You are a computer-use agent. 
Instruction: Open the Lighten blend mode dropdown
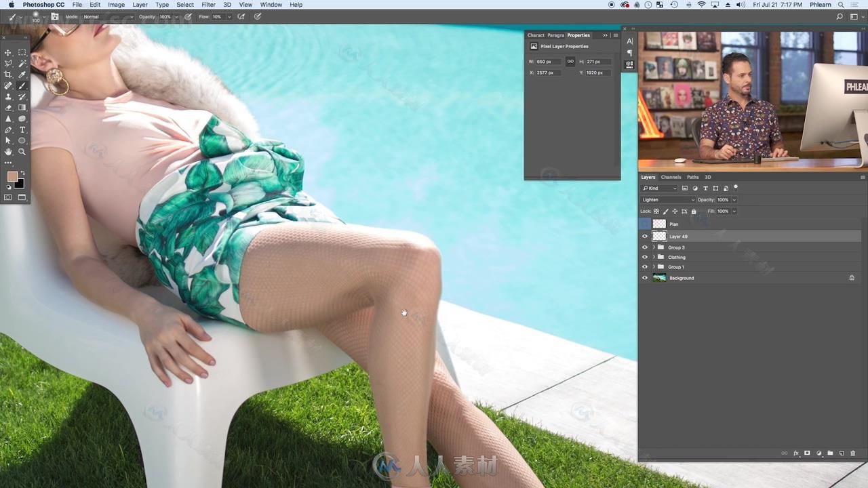point(668,200)
